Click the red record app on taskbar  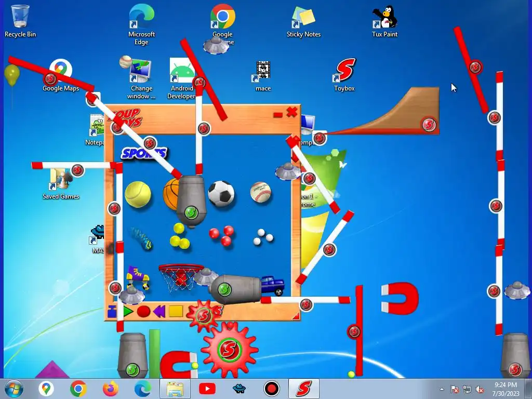click(x=271, y=389)
